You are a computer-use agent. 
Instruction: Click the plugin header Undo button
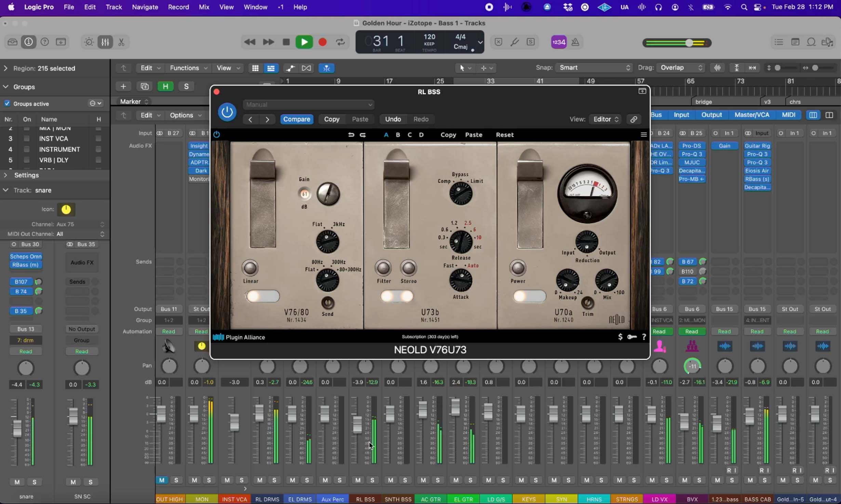click(393, 119)
